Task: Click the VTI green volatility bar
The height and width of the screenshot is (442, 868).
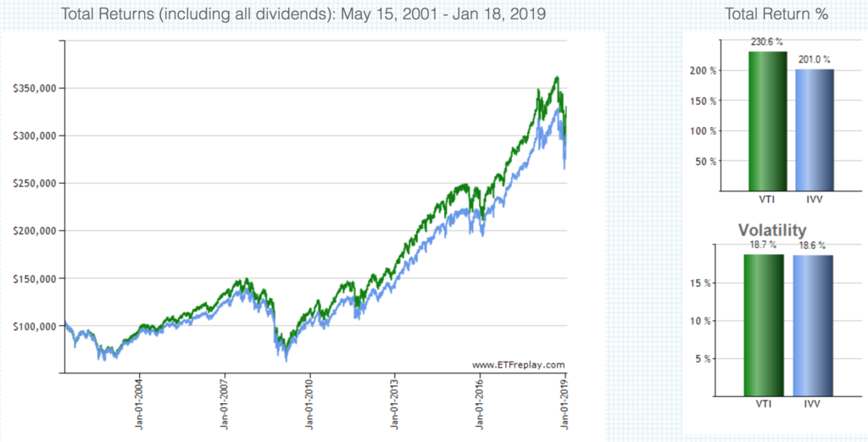Action: (764, 325)
